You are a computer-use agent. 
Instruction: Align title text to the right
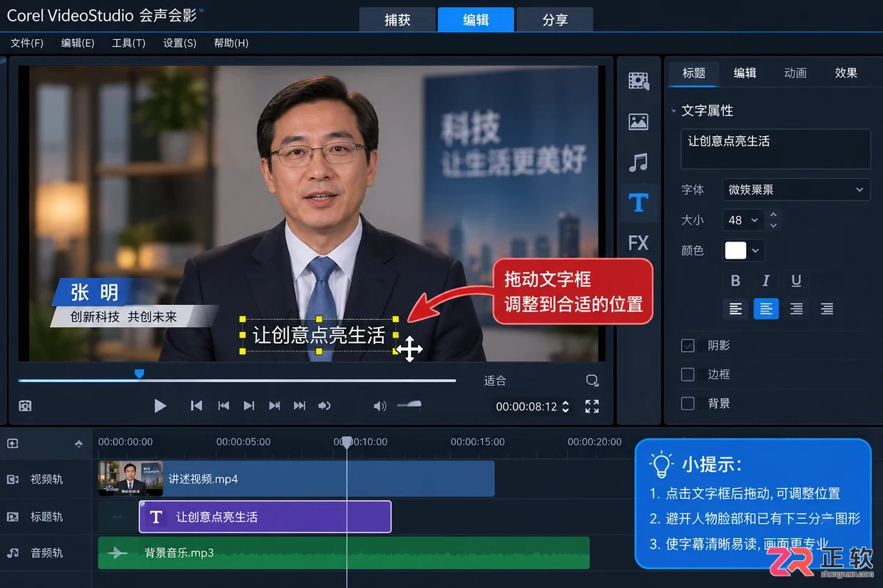[x=797, y=309]
